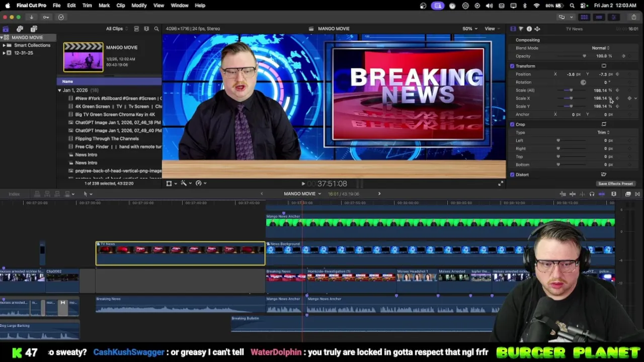Open Blend Mode Normal dropdown
Image resolution: width=644 pixels, height=362 pixels.
[x=600, y=48]
